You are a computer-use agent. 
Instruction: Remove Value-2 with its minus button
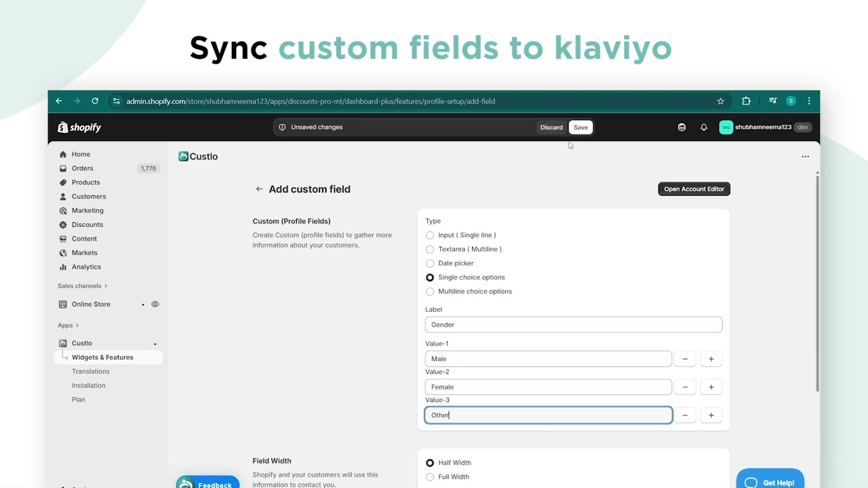pyautogui.click(x=685, y=387)
